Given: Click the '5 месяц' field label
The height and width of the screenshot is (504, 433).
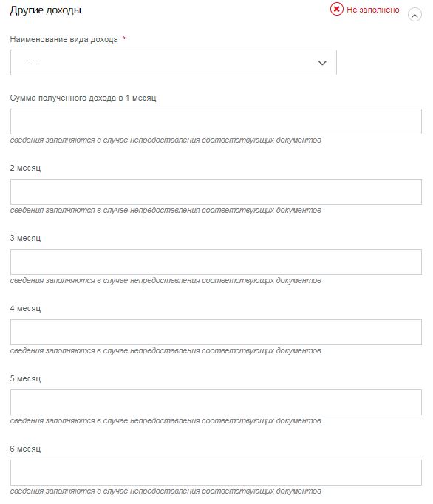Looking at the screenshot, I should pos(25,378).
